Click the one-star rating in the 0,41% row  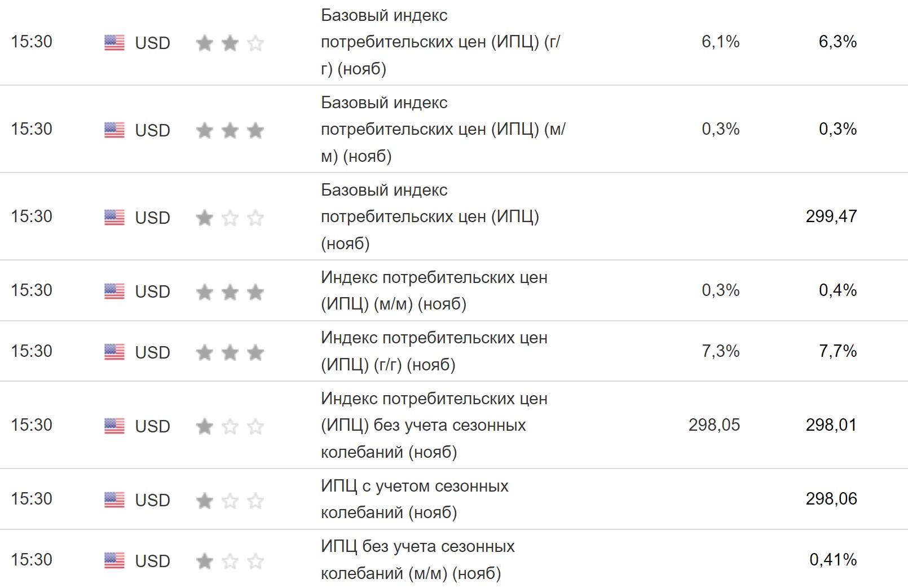point(230,562)
